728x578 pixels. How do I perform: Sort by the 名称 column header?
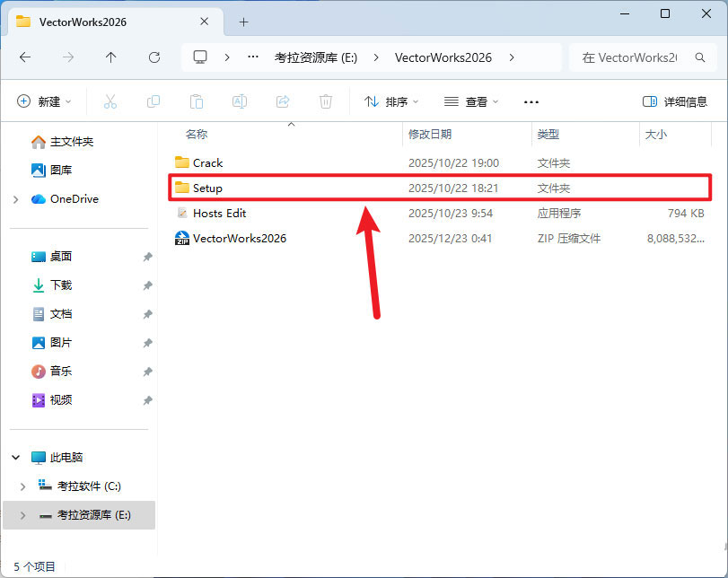[197, 135]
